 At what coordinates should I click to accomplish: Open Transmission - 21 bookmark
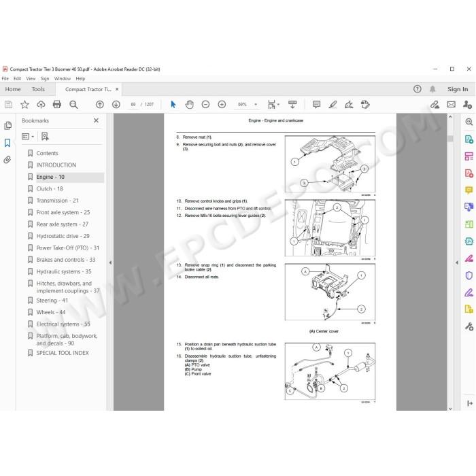pos(57,201)
